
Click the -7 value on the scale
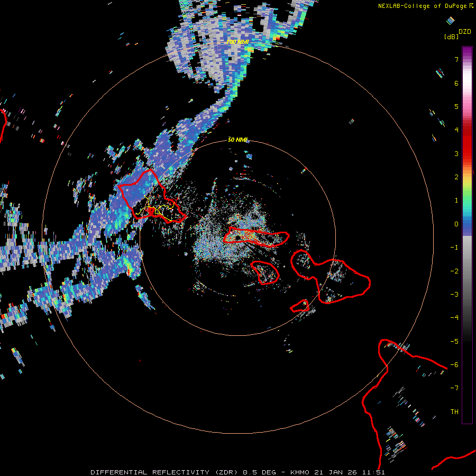(454, 388)
